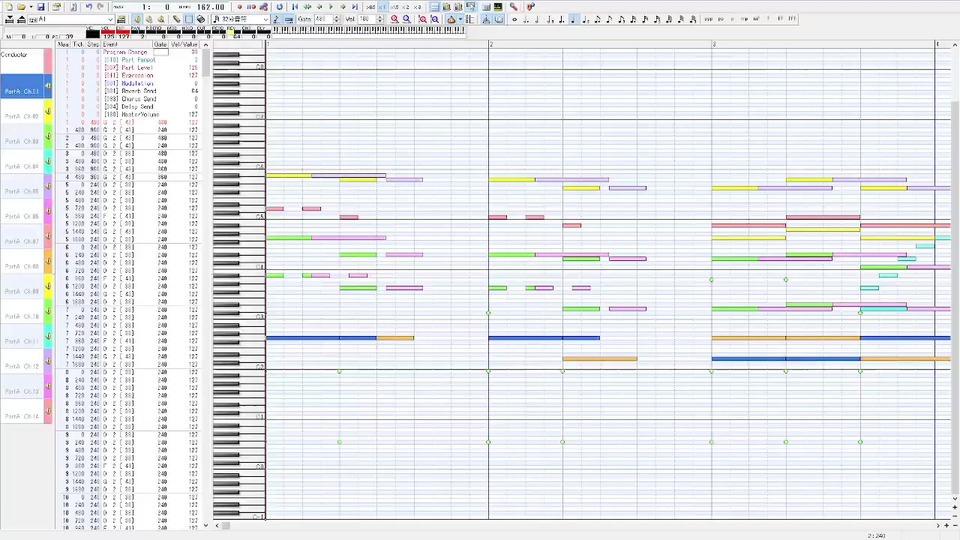960x540 pixels.
Task: Open the note quantize combo box
Action: tap(241, 19)
